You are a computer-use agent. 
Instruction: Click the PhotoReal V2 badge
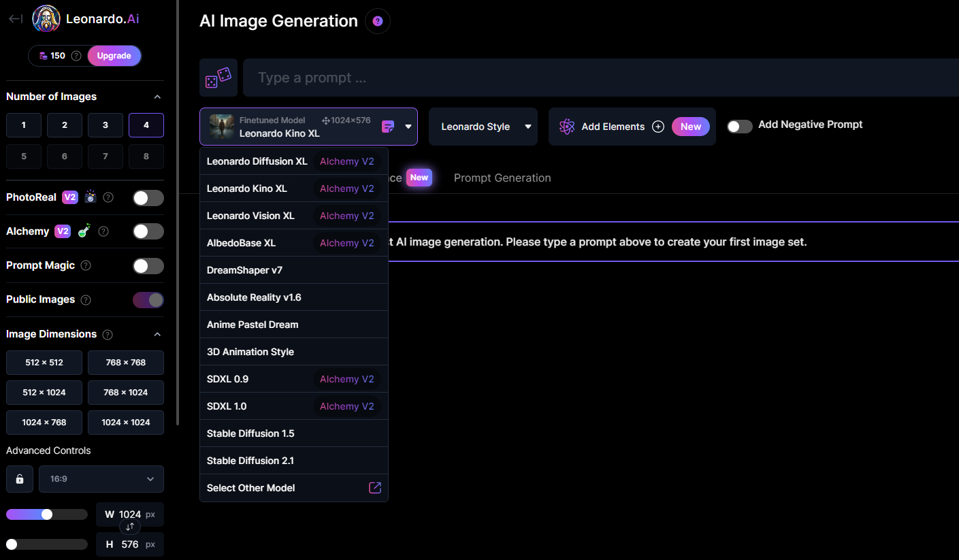[70, 197]
